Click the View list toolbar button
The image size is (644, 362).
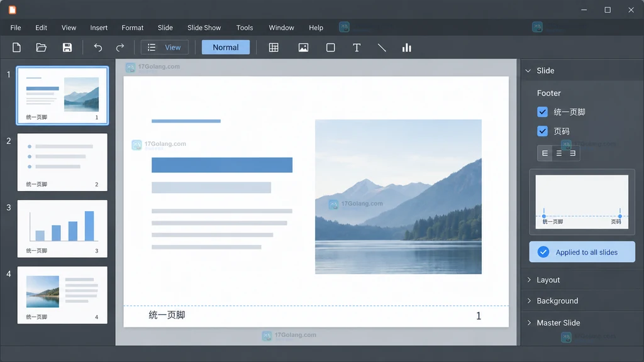tap(165, 48)
